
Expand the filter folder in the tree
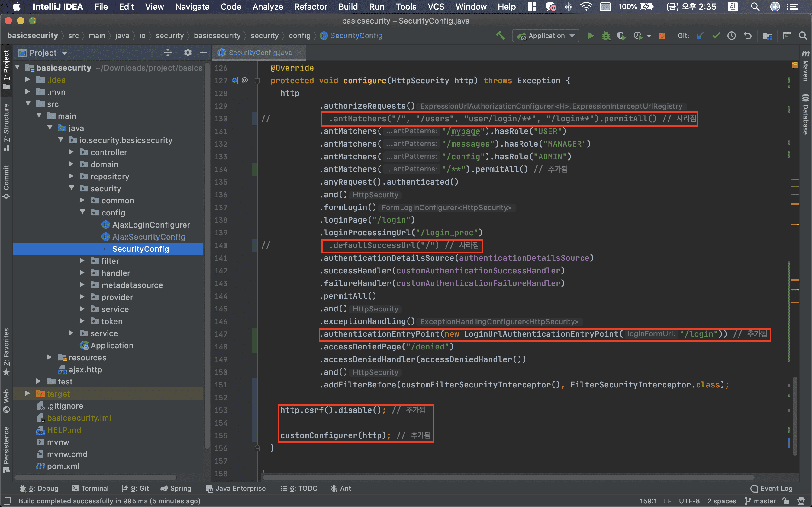point(82,260)
